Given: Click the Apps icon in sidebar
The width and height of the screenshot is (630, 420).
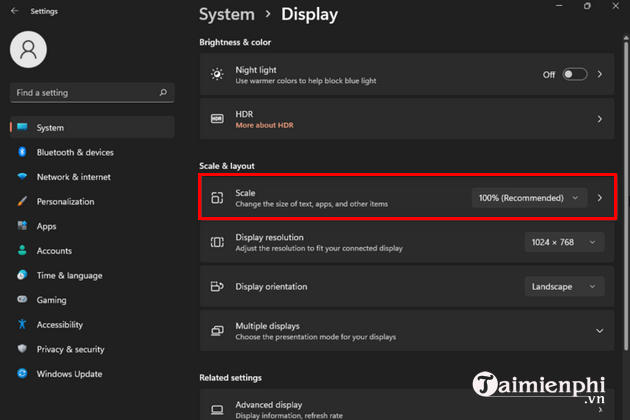Looking at the screenshot, I should point(22,225).
